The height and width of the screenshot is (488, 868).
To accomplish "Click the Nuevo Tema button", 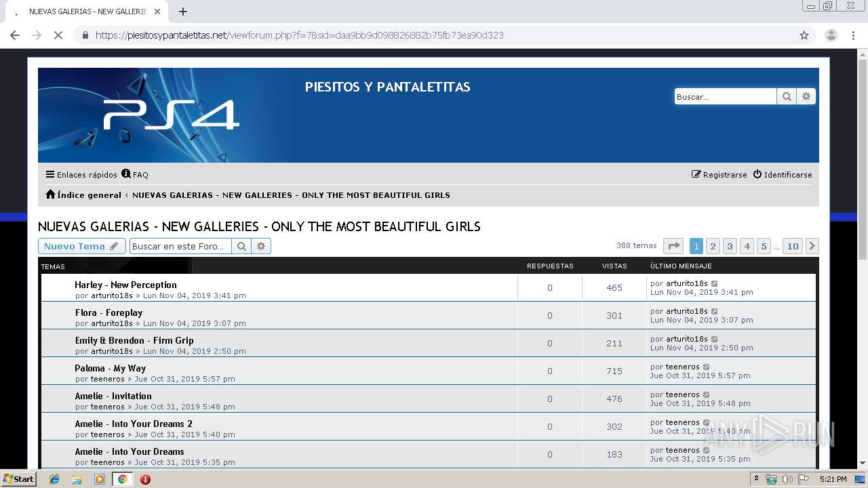I will (x=82, y=247).
